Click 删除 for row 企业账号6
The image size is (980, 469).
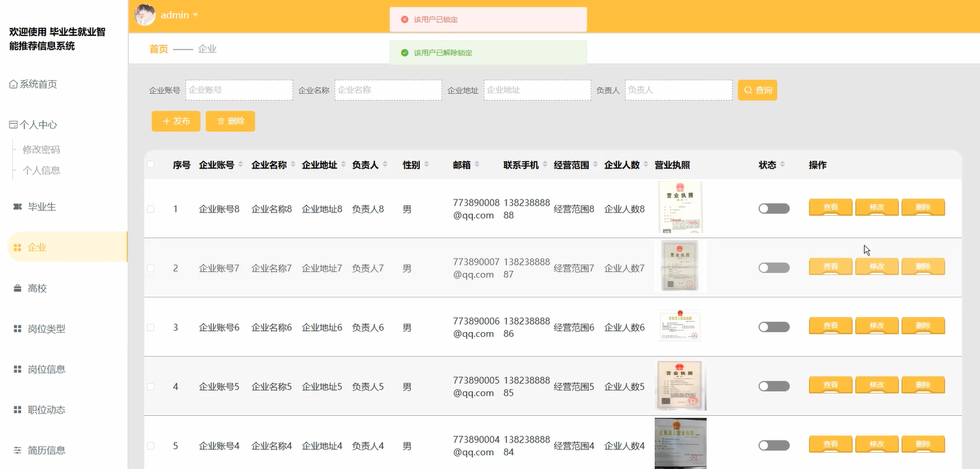pyautogui.click(x=923, y=327)
